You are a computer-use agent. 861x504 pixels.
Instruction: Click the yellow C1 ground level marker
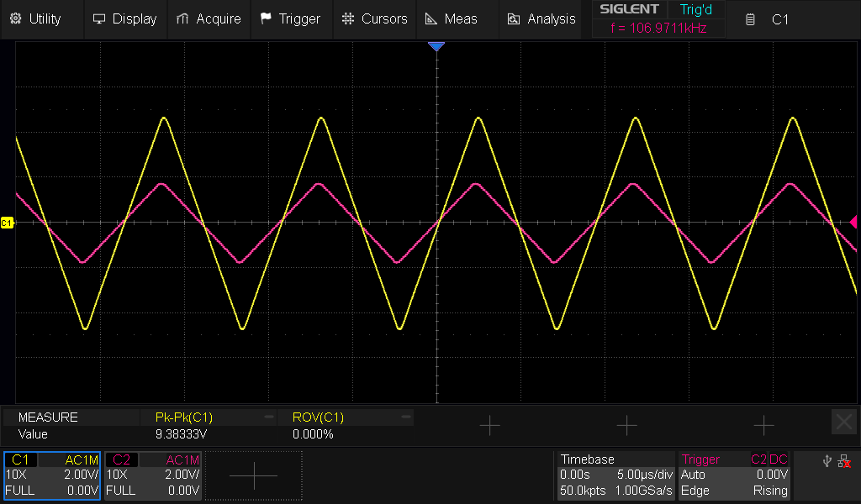pyautogui.click(x=7, y=223)
